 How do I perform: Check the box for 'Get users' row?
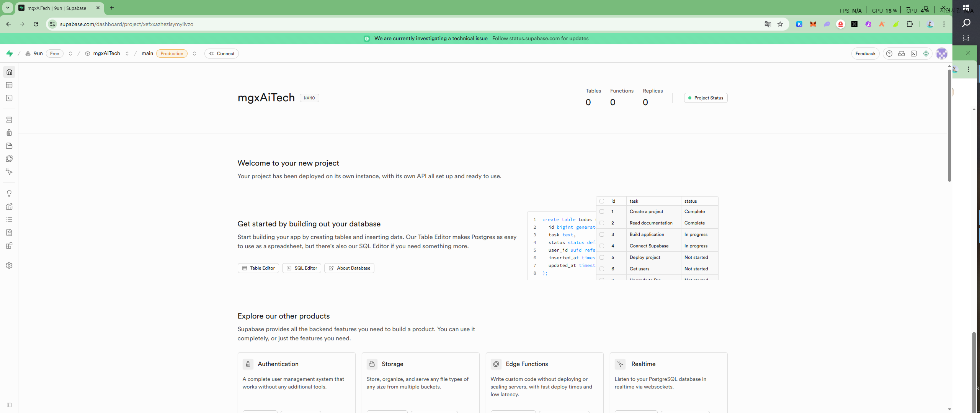[602, 269]
